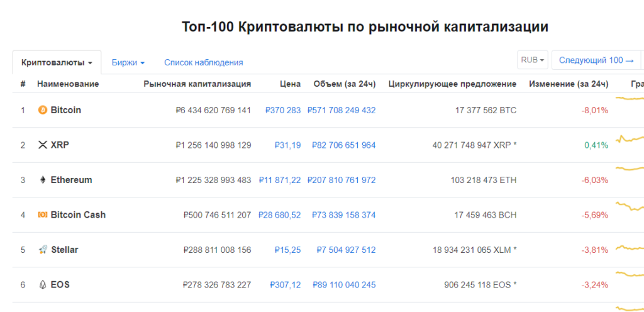
Task: Click Bitcoin Cash volume ₽73 839 158 374
Action: tap(344, 215)
